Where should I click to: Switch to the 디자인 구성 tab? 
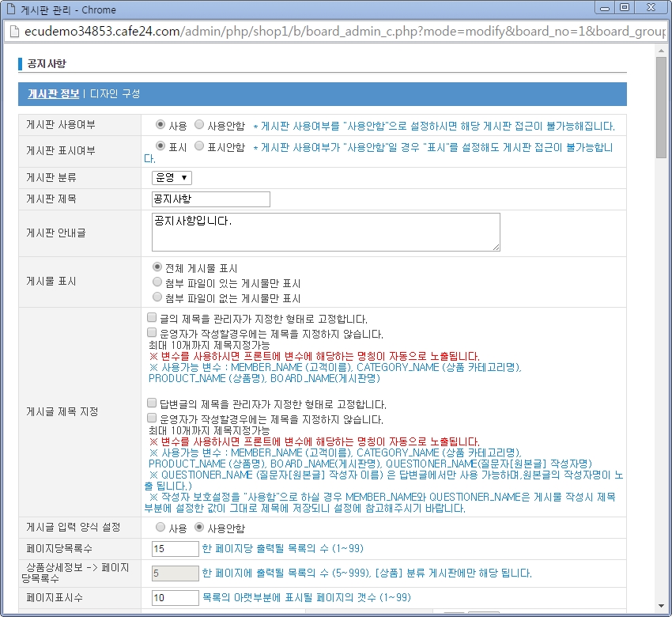pos(114,93)
